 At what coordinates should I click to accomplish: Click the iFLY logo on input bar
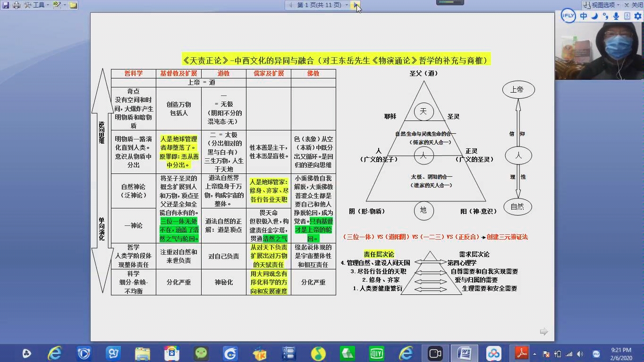coord(568,16)
